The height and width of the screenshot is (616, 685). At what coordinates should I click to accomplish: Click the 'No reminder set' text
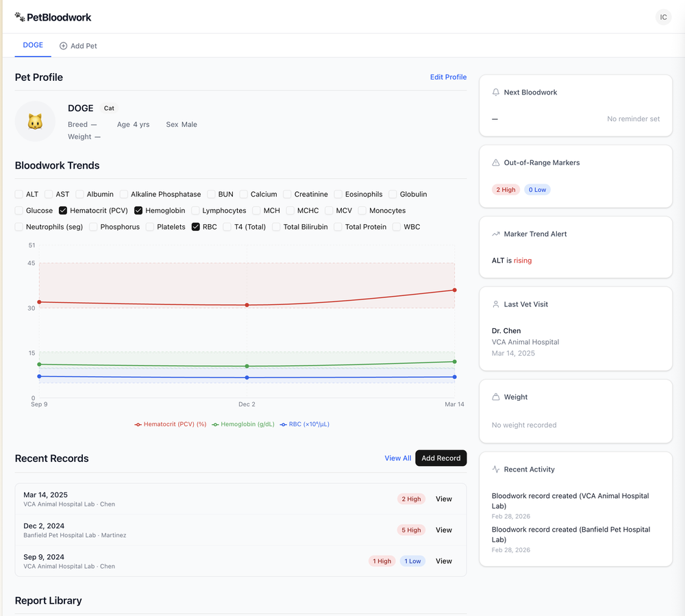633,119
